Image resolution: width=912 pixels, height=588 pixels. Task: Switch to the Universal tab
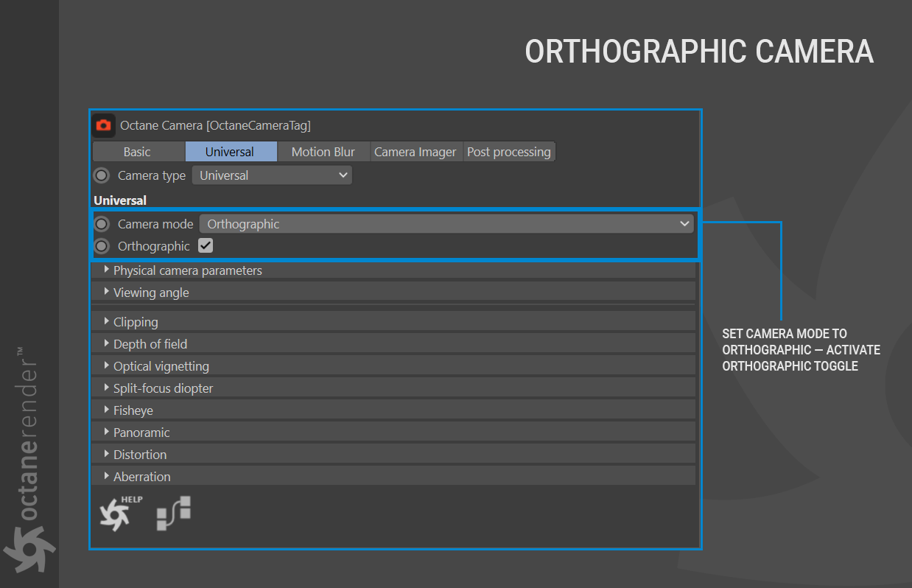[x=231, y=152]
